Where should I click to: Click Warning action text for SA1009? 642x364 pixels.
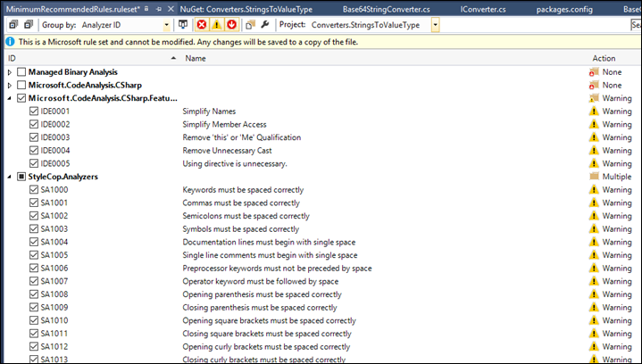[x=617, y=308]
